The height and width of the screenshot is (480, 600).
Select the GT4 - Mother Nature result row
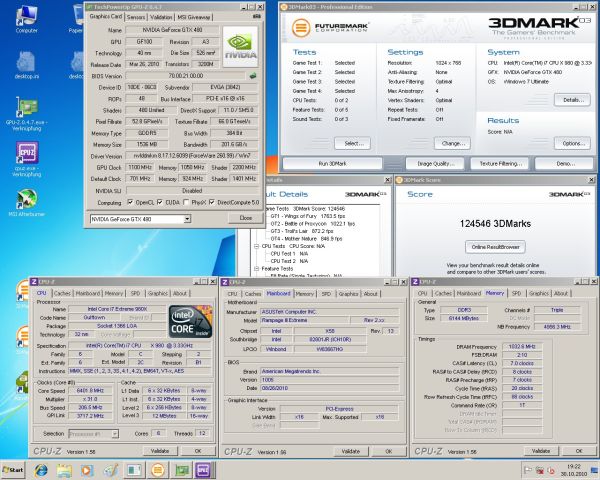[306, 239]
